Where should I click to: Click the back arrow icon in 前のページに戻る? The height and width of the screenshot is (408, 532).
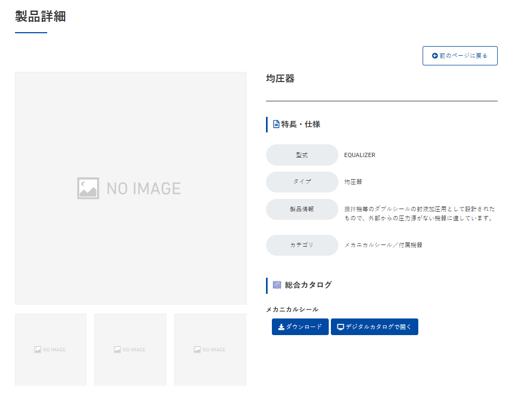coord(434,56)
